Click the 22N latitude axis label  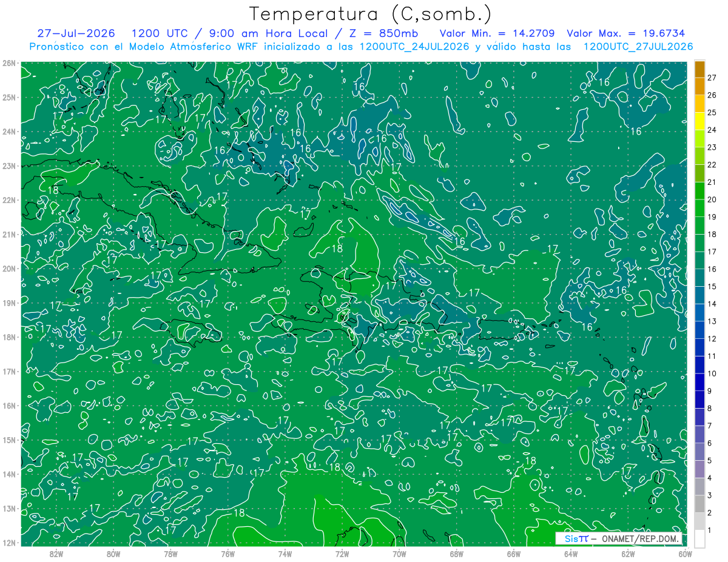click(x=9, y=200)
